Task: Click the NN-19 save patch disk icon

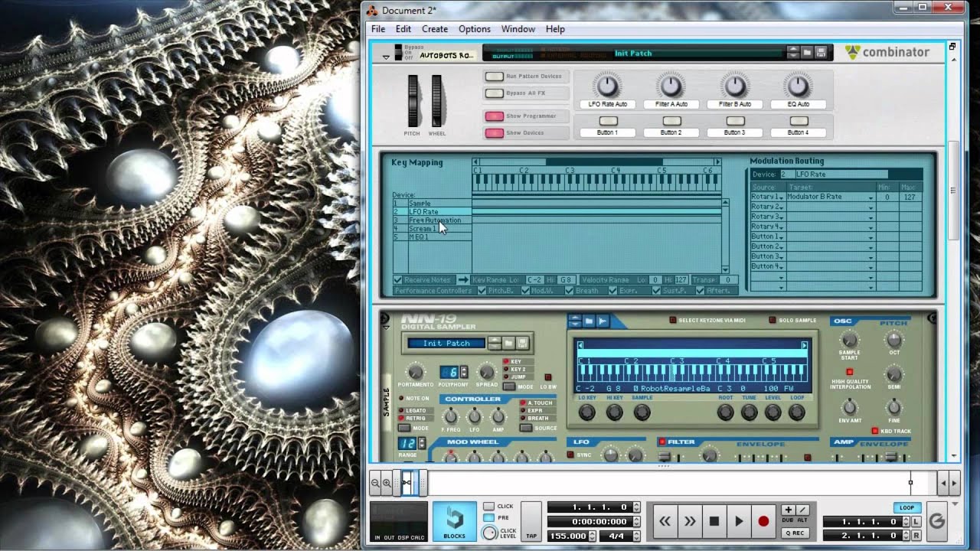Action: (523, 343)
